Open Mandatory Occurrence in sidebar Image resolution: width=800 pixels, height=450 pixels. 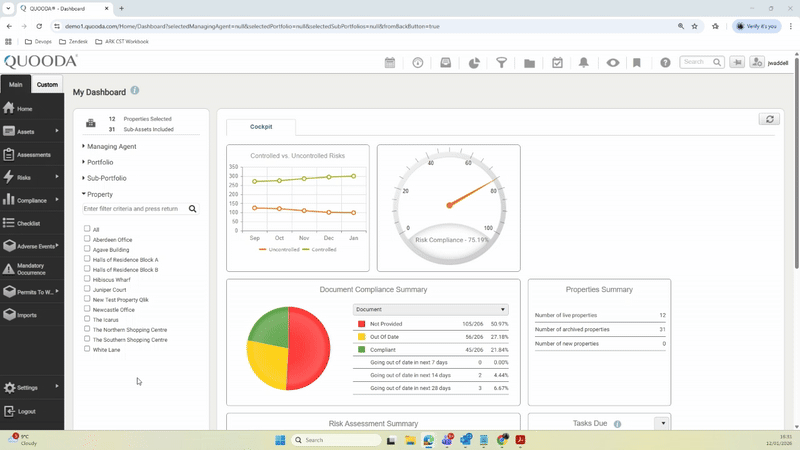click(x=32, y=269)
